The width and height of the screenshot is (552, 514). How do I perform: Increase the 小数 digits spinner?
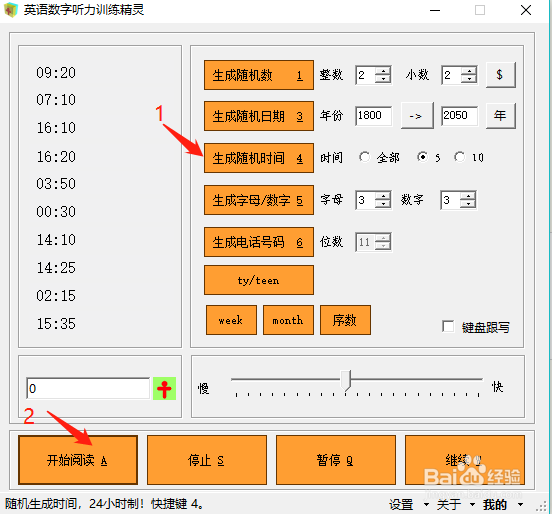pos(469,70)
